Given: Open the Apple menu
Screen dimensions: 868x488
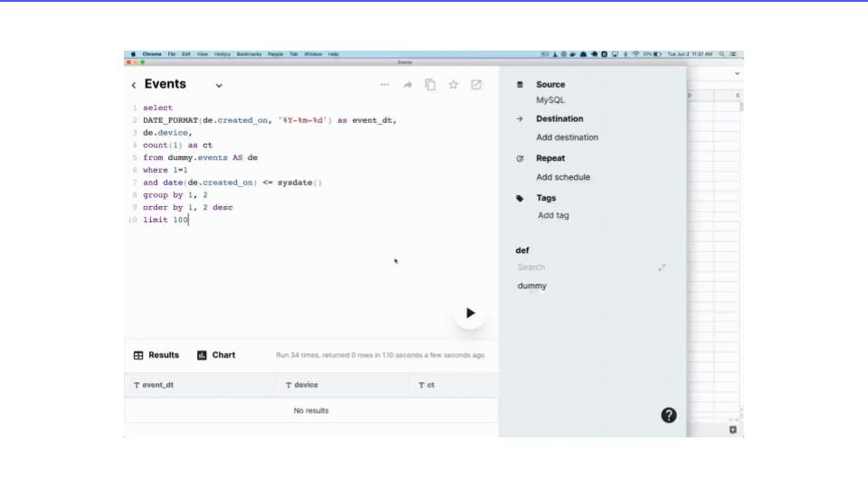Looking at the screenshot, I should pos(133,54).
